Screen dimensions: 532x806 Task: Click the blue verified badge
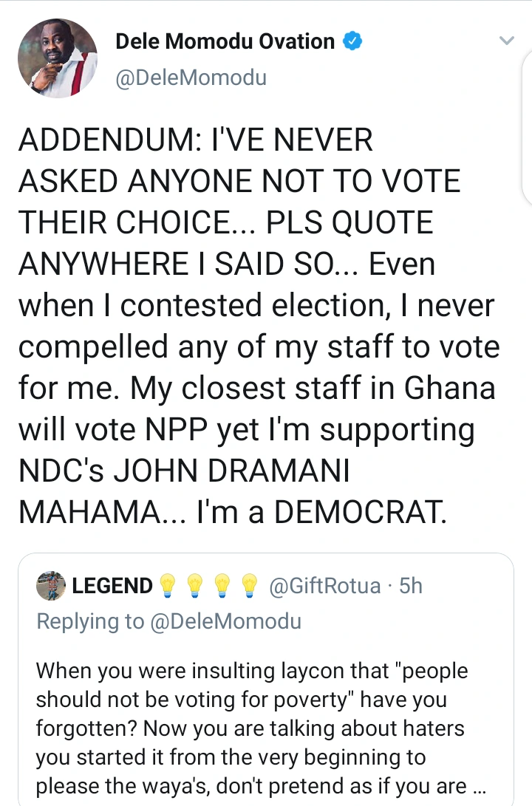point(353,41)
